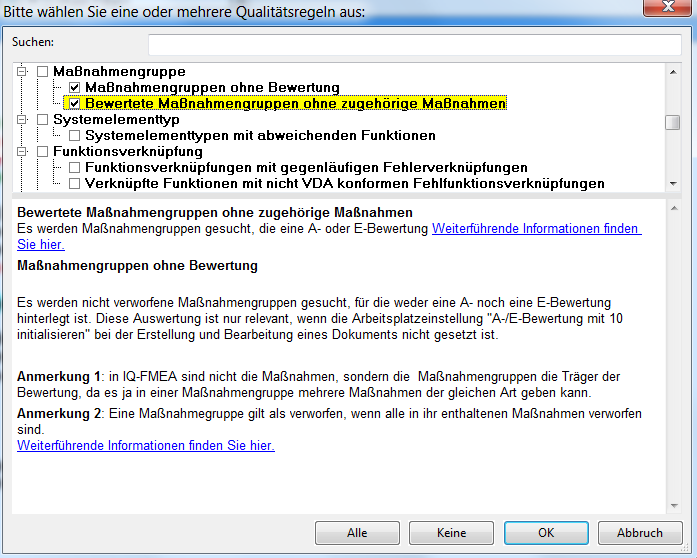This screenshot has width=697, height=558.
Task: Click the tree list scrollbar thumb
Action: (673, 122)
